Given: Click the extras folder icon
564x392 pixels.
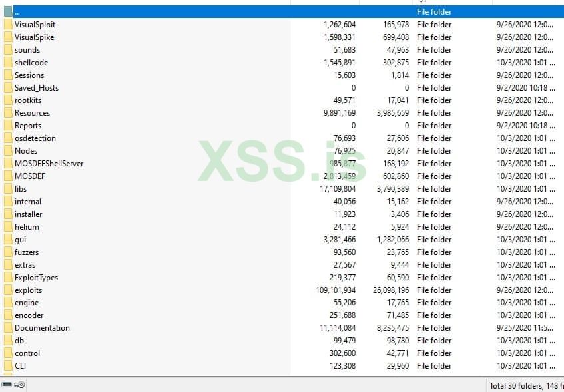Looking at the screenshot, I should (x=8, y=265).
